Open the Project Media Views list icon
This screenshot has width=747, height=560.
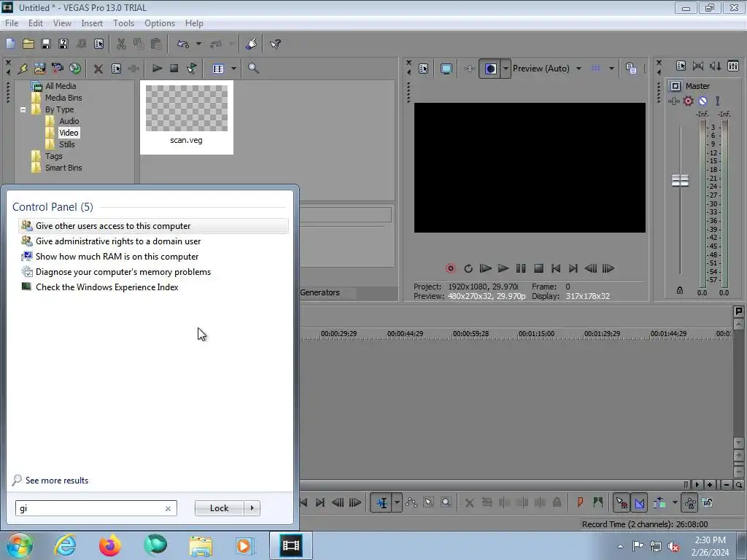point(218,69)
